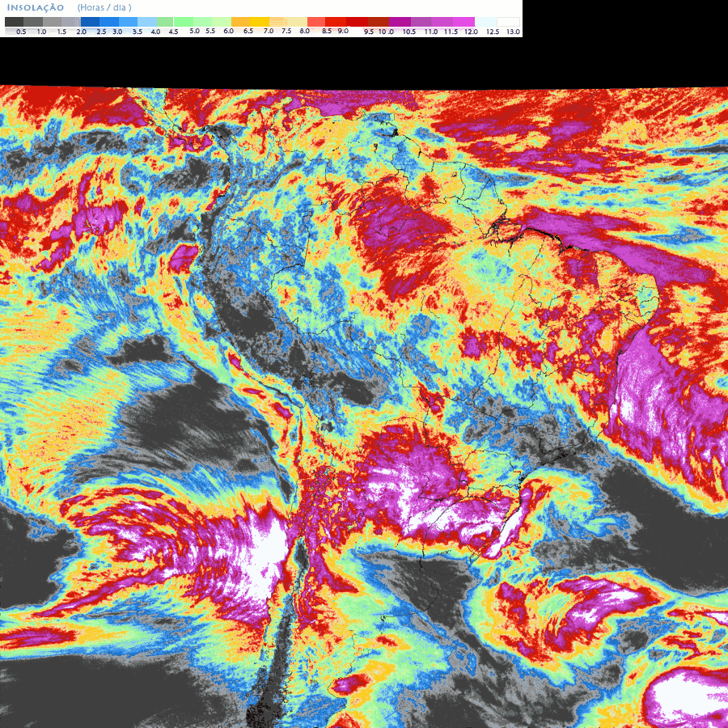Click the 2.0 legend value label

pos(81,32)
